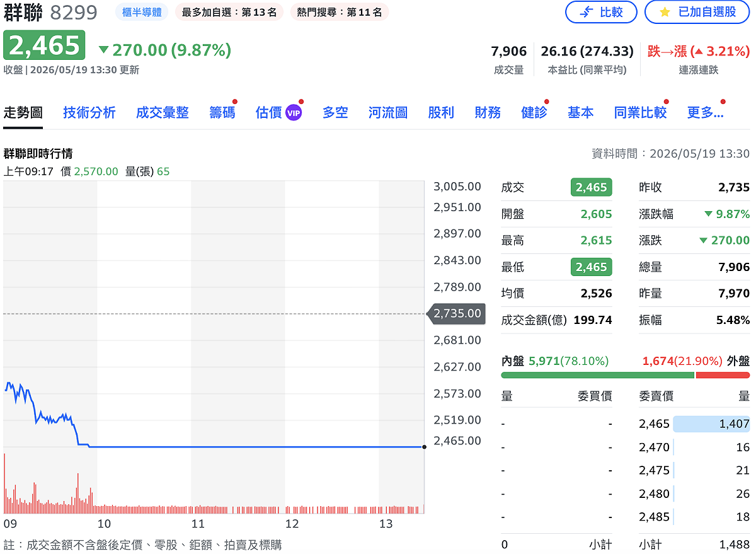Click the 昨量 value 7,970
The height and width of the screenshot is (554, 756).
[734, 294]
